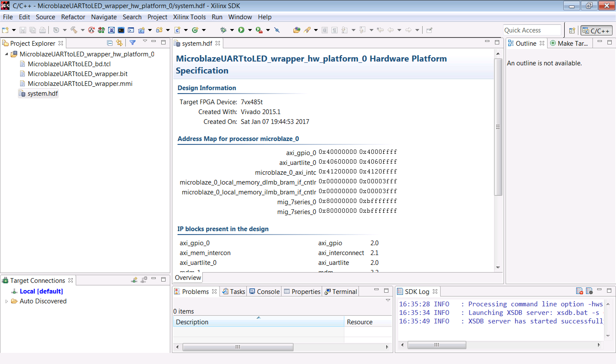Open the Refactor menu

click(73, 17)
